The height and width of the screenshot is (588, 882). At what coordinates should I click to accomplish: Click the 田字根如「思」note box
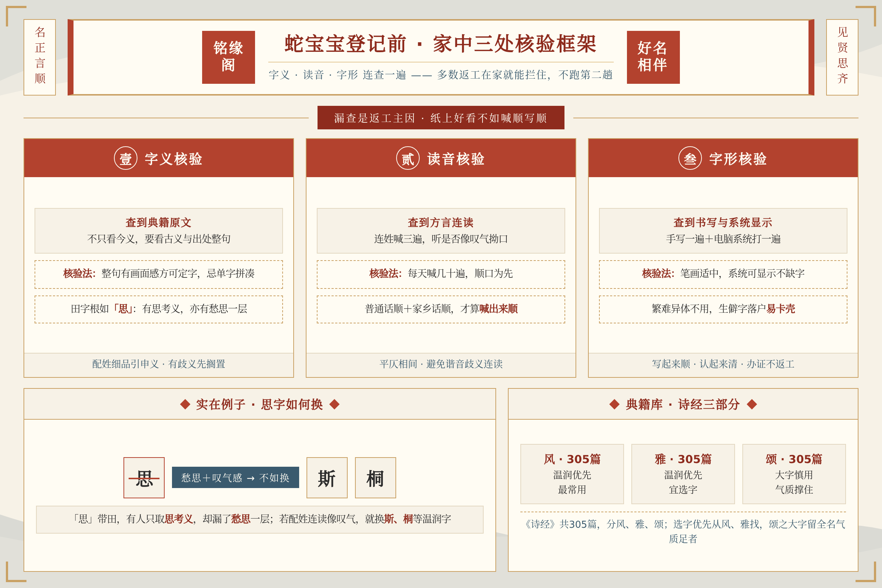tap(159, 309)
